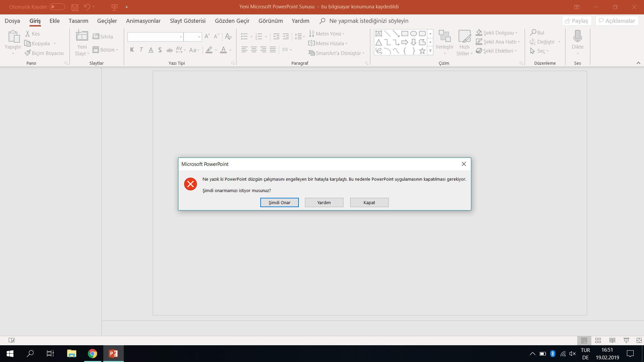The width and height of the screenshot is (644, 362).
Task: Click the Sıfırla reset button
Action: pos(103,37)
